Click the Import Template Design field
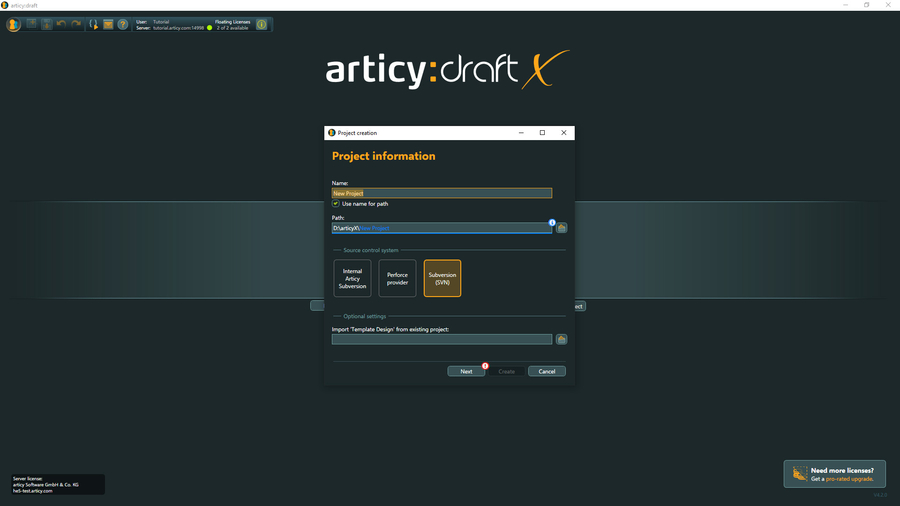 (x=441, y=339)
